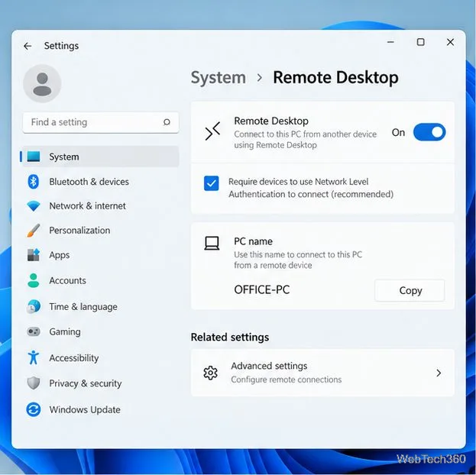
Task: Click the Privacy & security shield icon
Action: (x=34, y=383)
